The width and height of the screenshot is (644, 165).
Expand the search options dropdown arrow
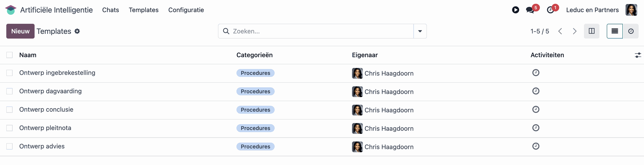[x=420, y=31]
